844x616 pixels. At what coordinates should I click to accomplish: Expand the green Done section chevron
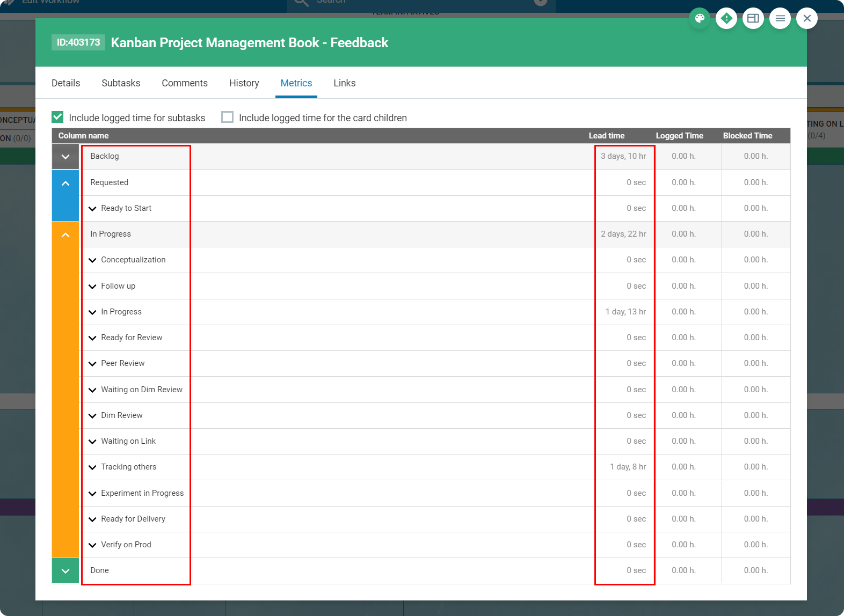(66, 571)
